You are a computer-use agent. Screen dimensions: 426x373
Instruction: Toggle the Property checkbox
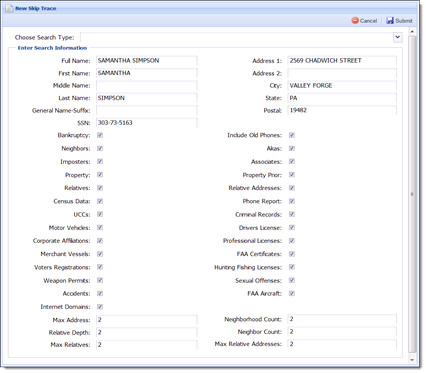[100, 175]
